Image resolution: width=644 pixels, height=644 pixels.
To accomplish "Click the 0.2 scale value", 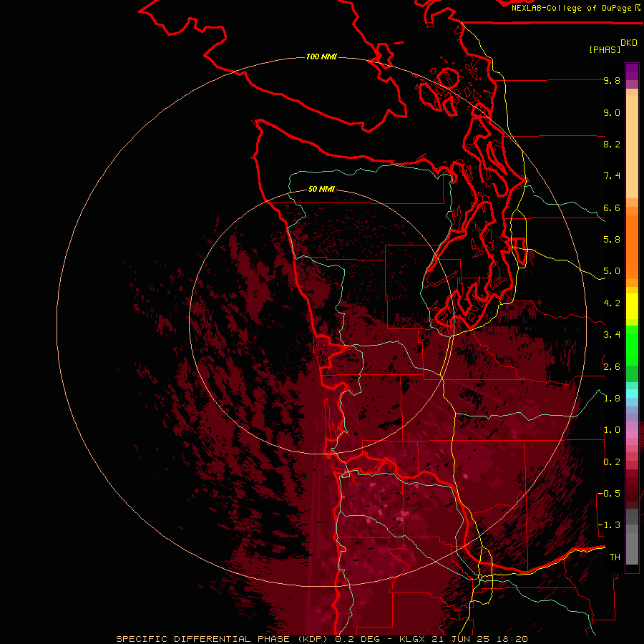I will [x=612, y=462].
